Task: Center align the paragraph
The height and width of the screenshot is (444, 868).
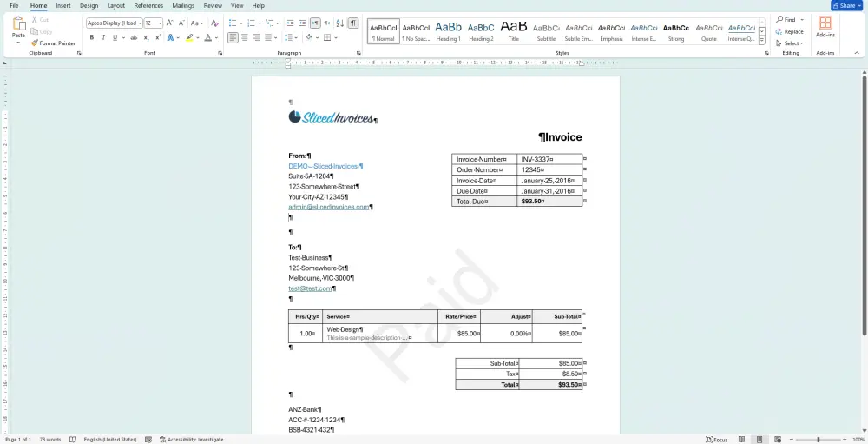Action: pos(245,37)
